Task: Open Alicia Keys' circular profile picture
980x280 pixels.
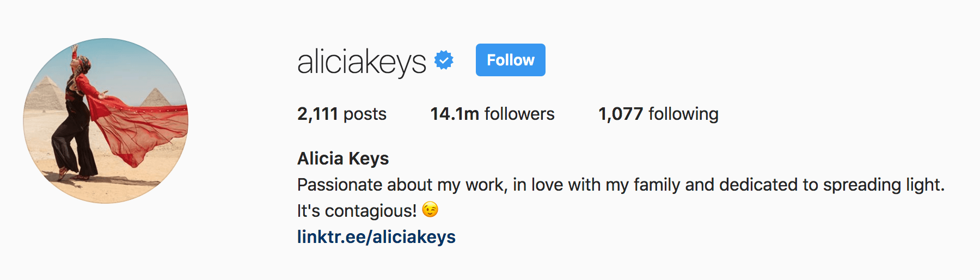Action: tap(106, 120)
